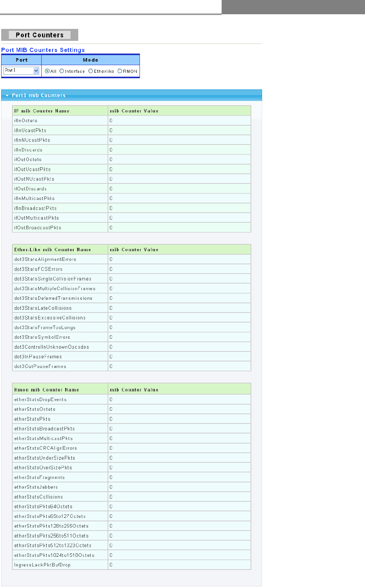
Task: Select the All mode radio button
Action: click(x=47, y=71)
